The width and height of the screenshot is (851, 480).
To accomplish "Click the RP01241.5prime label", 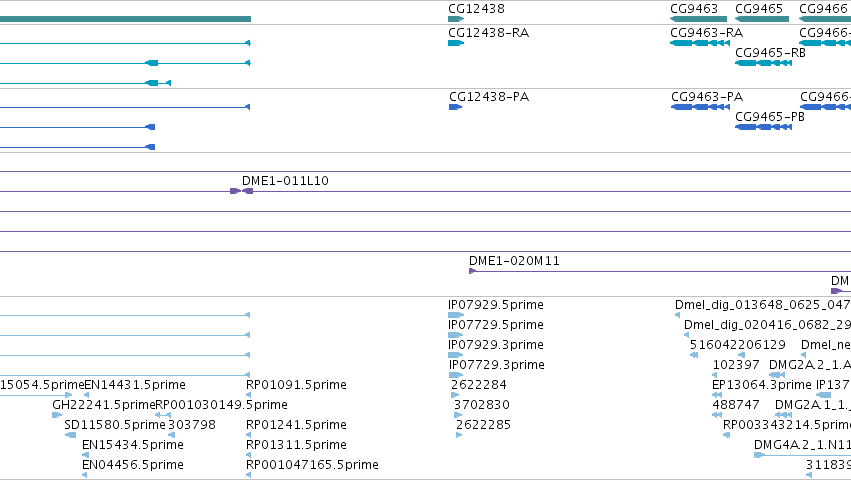I will click(x=296, y=425).
